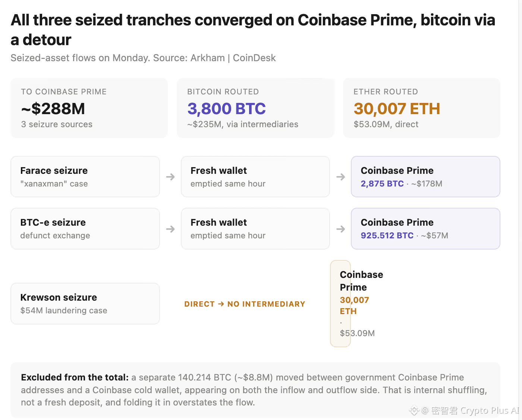
Task: Select the Krewson seizure card
Action: coord(85,304)
